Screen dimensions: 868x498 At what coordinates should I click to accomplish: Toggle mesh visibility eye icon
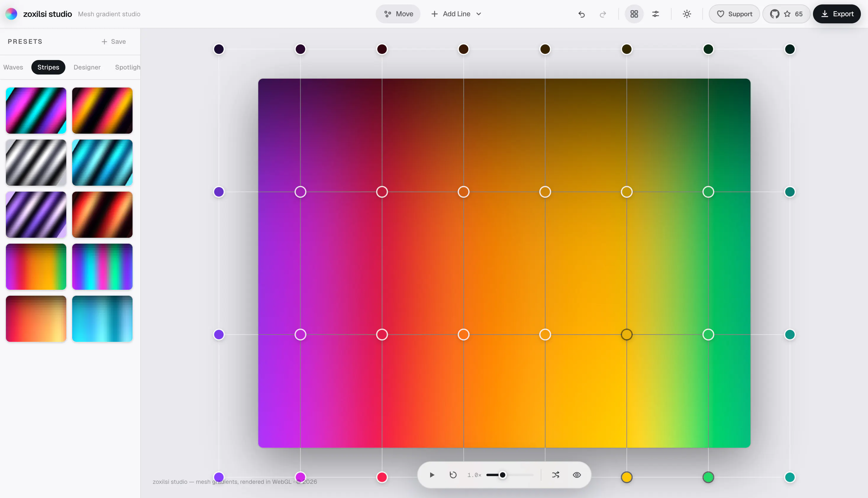[x=577, y=475]
